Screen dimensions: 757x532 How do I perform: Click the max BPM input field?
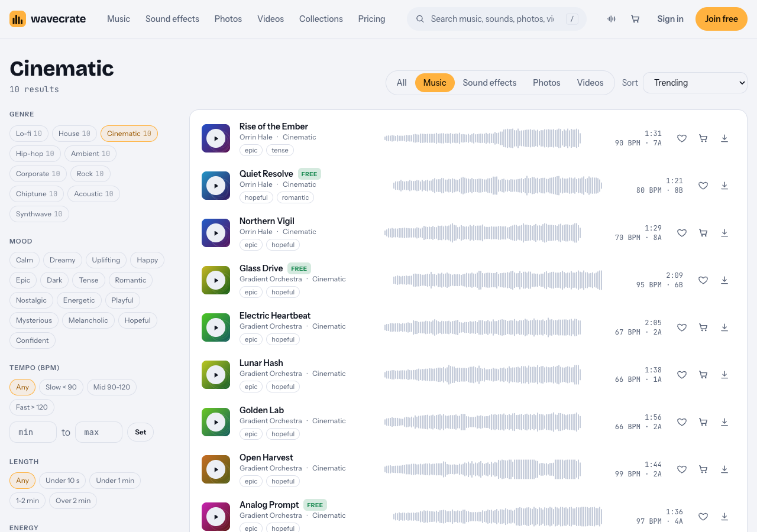tap(99, 432)
